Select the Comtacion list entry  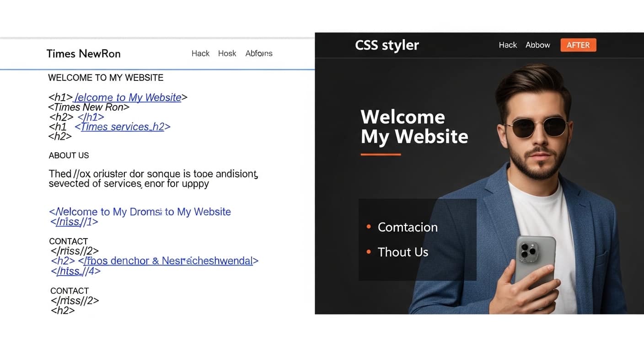[408, 227]
